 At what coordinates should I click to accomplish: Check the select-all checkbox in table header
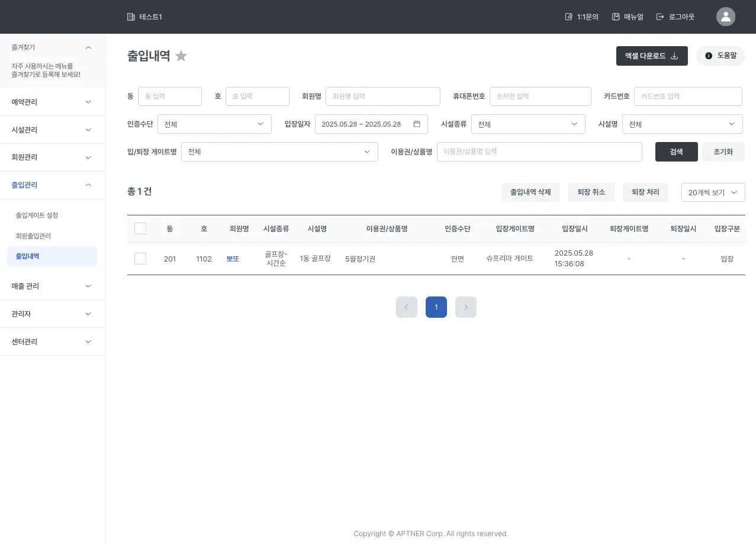[140, 228]
